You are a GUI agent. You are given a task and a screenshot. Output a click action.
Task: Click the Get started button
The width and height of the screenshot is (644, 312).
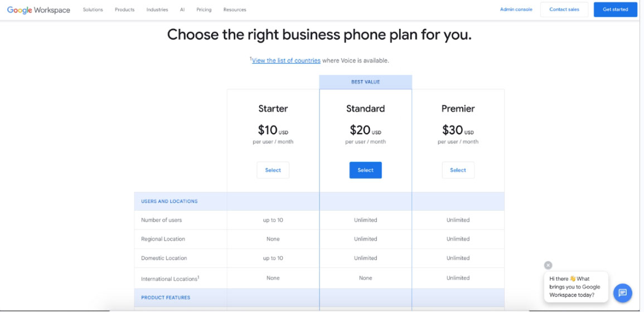(x=615, y=9)
